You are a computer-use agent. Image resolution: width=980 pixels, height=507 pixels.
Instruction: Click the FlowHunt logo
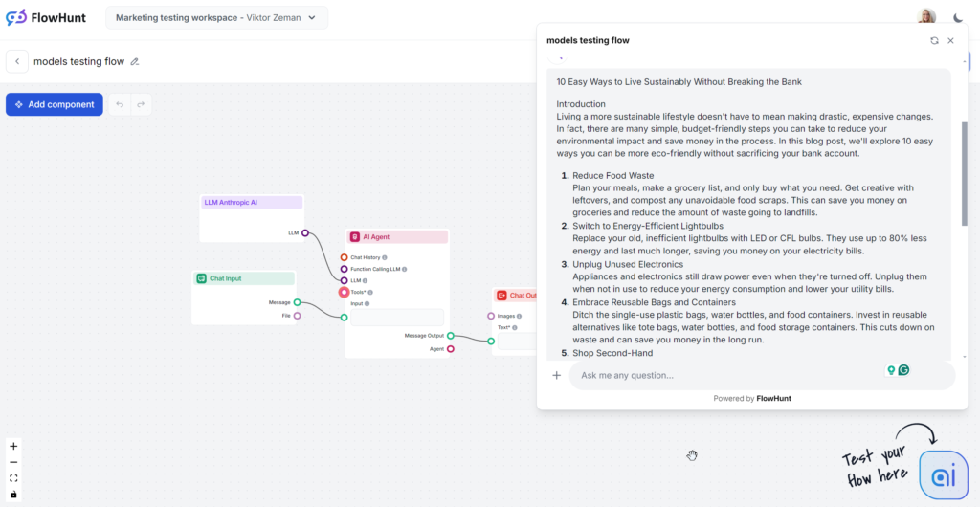(x=46, y=17)
